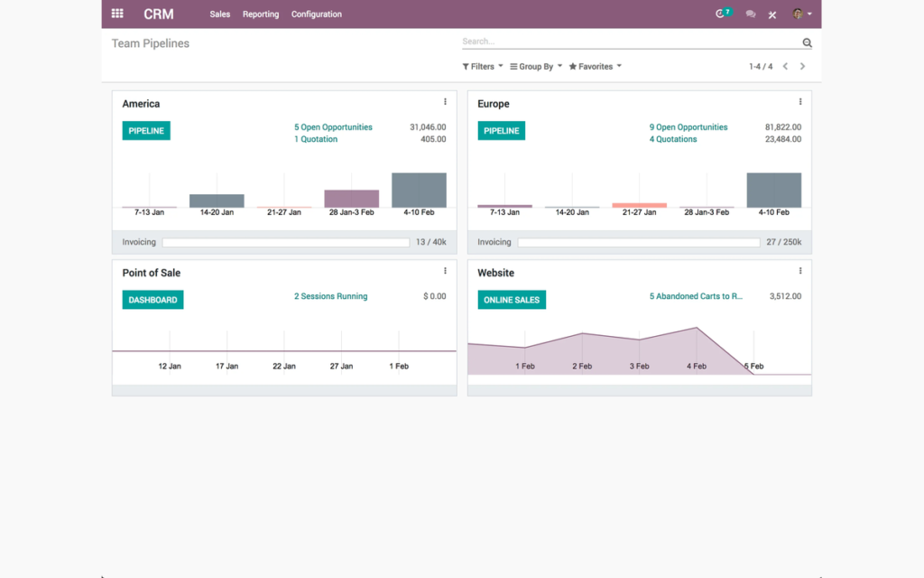
Task: Open Europe card options menu
Action: coord(800,101)
